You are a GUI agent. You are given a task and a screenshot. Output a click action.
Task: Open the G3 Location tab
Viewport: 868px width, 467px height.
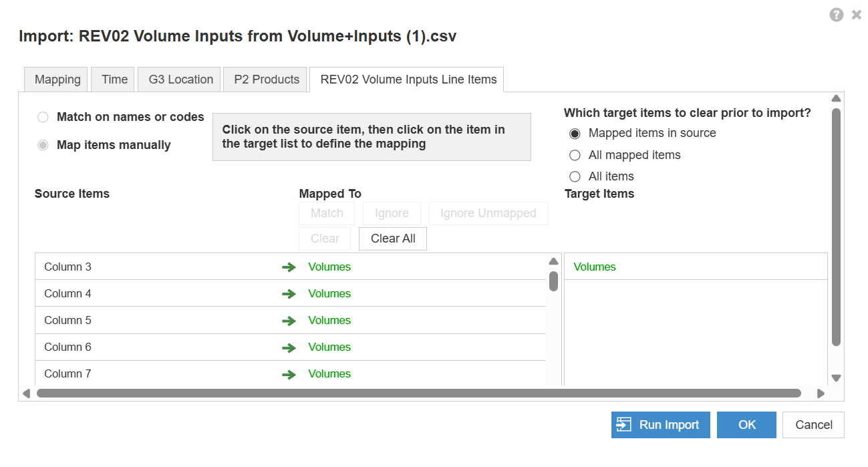[x=180, y=80]
